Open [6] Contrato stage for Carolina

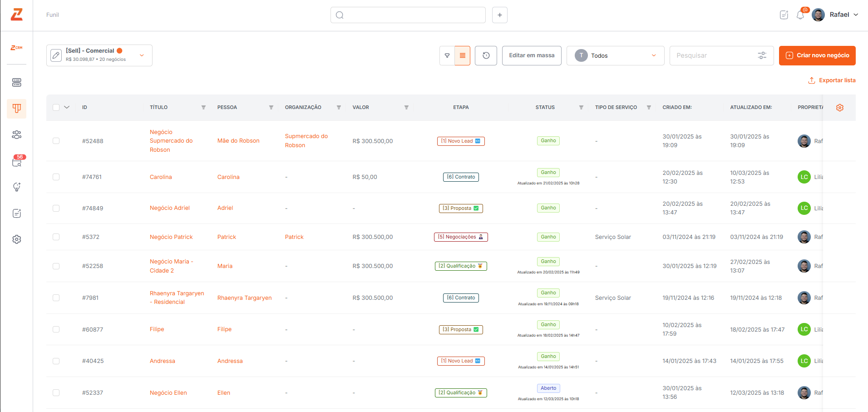(461, 177)
